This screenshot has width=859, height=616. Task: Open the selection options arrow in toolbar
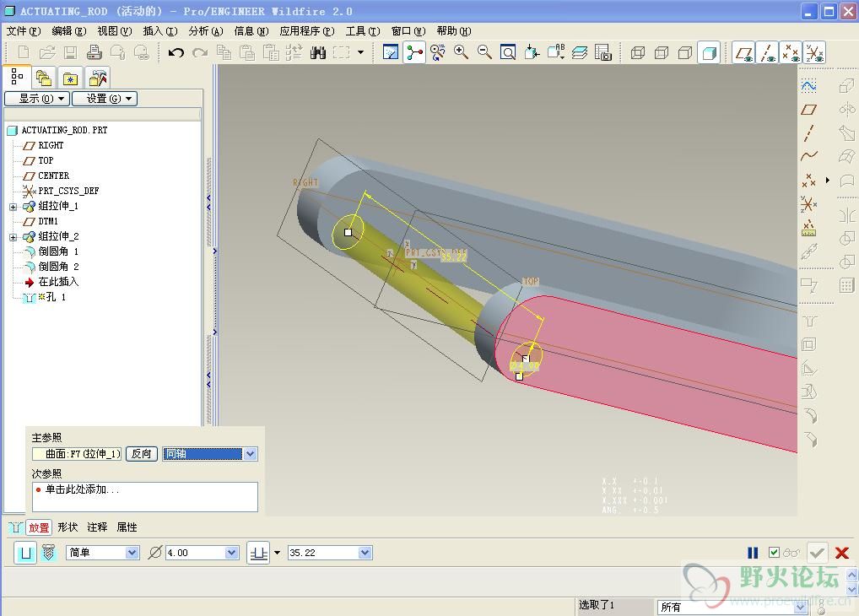[x=360, y=52]
